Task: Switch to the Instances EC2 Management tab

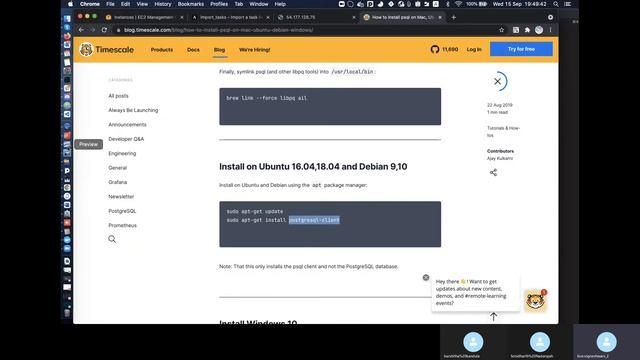Action: click(x=143, y=17)
